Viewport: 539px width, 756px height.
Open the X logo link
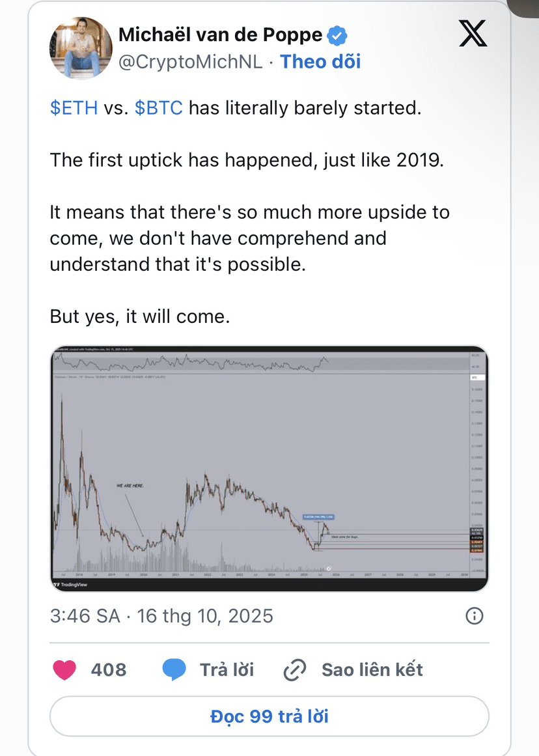[x=473, y=33]
